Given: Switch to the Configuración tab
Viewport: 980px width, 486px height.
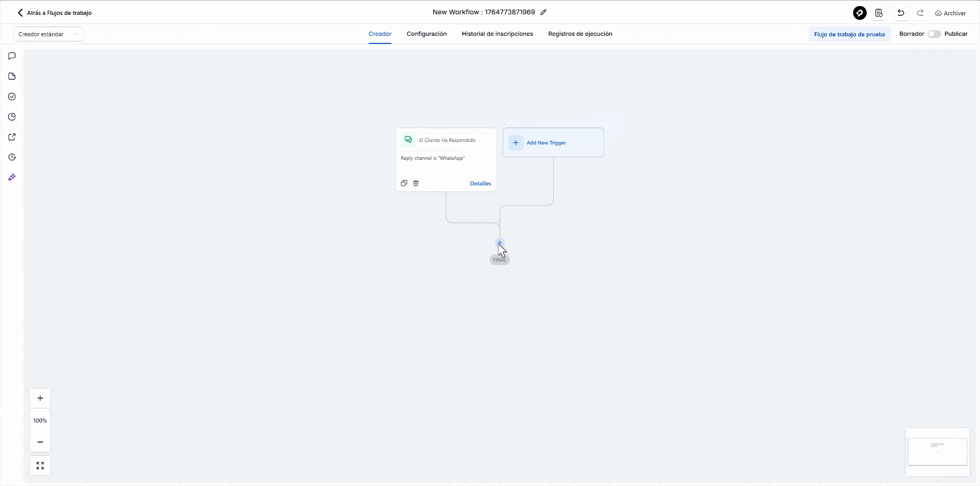Looking at the screenshot, I should tap(426, 34).
